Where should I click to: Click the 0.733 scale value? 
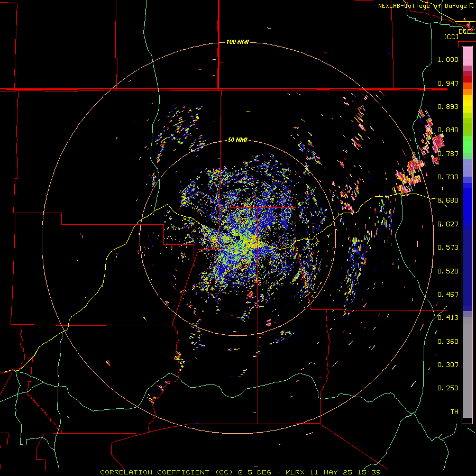(x=448, y=177)
